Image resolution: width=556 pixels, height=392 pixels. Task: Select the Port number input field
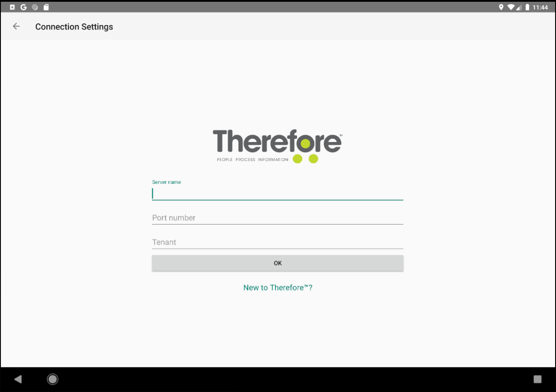click(x=277, y=218)
